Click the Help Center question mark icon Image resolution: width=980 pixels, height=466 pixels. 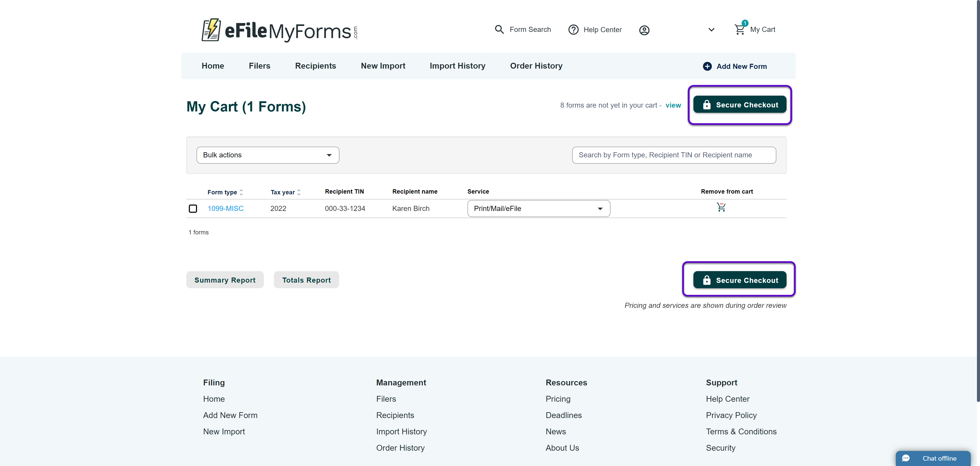573,30
